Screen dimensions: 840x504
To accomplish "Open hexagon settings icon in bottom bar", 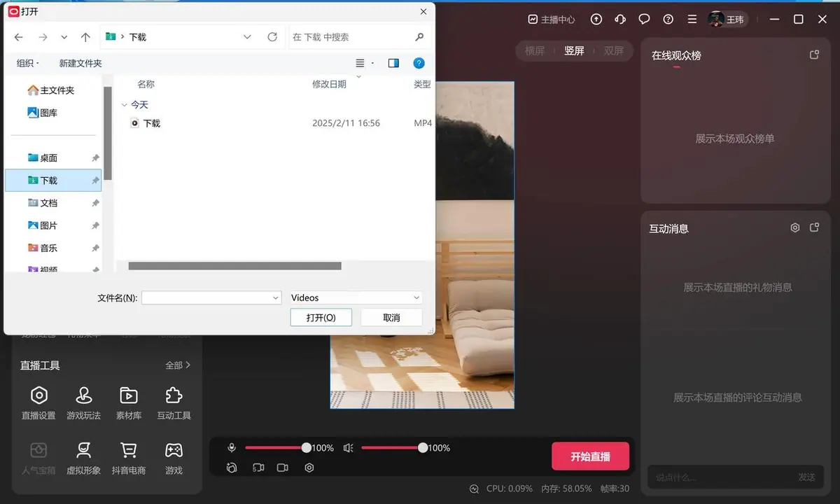I will pos(309,468).
